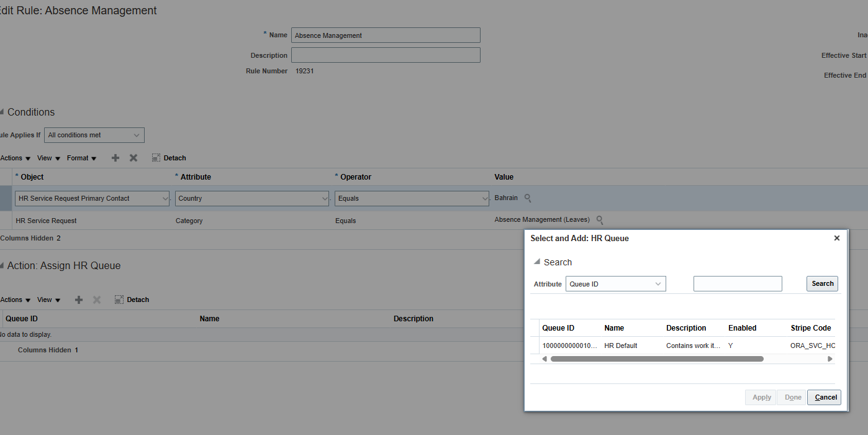
Task: Click the Absence Management (Leaves) value
Action: (x=542, y=219)
